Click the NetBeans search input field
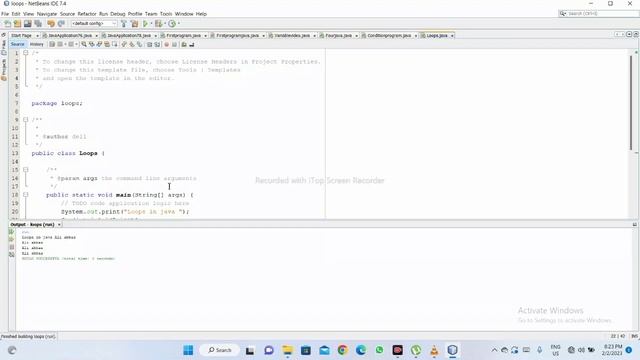Viewport: 640px width, 360px height. (x=598, y=13)
